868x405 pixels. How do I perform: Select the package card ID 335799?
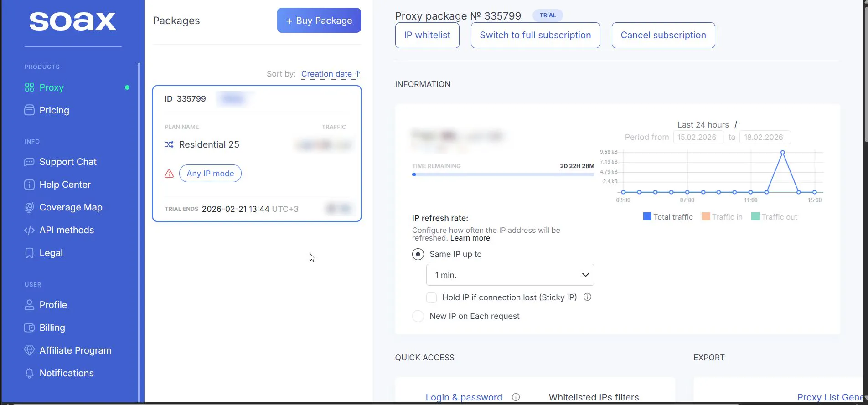coord(257,154)
